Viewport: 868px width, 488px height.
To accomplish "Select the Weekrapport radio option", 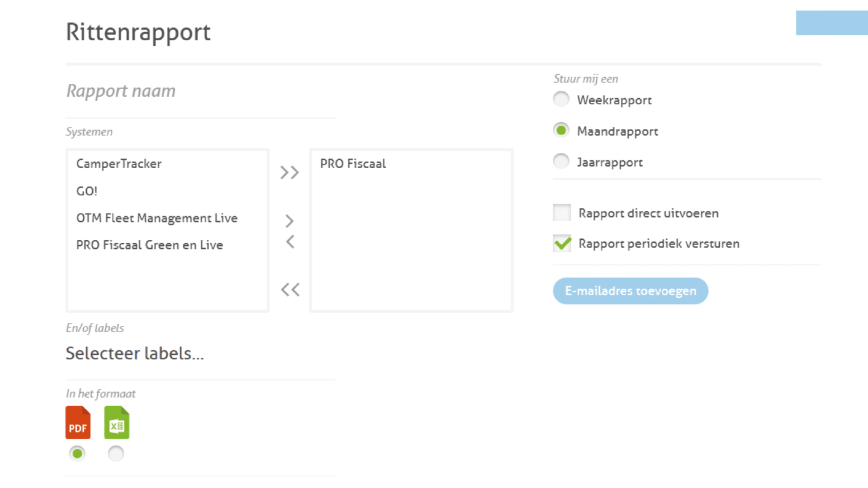I will point(561,99).
